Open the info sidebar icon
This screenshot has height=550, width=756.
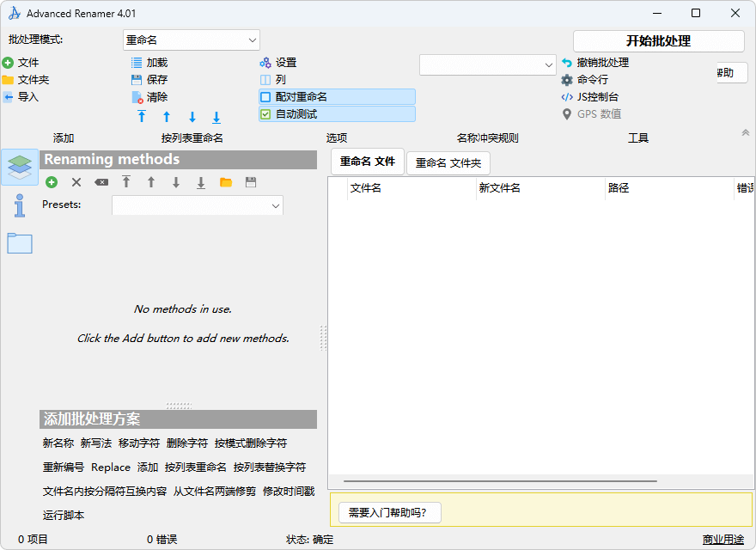tap(20, 205)
